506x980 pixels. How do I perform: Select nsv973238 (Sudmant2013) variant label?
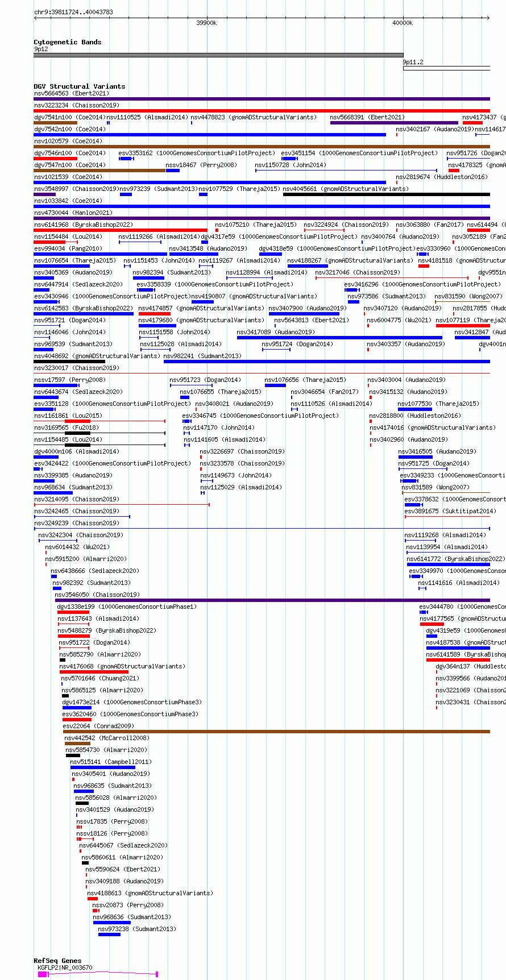pos(137,929)
